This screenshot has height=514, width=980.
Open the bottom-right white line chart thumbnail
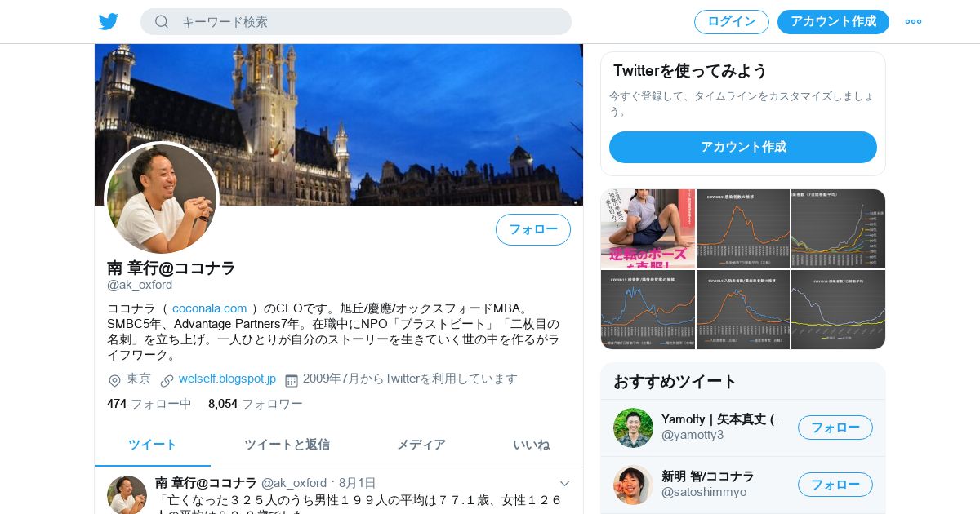pyautogui.click(x=839, y=309)
